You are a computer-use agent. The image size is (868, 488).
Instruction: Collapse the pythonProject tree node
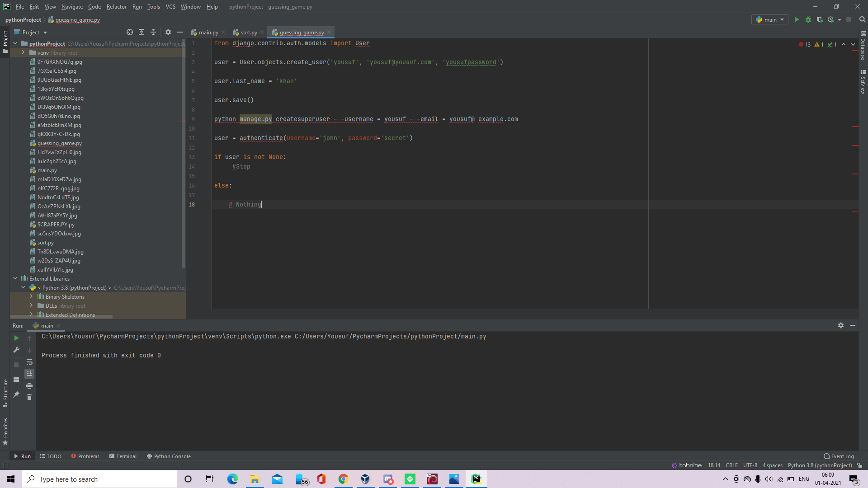click(15, 43)
